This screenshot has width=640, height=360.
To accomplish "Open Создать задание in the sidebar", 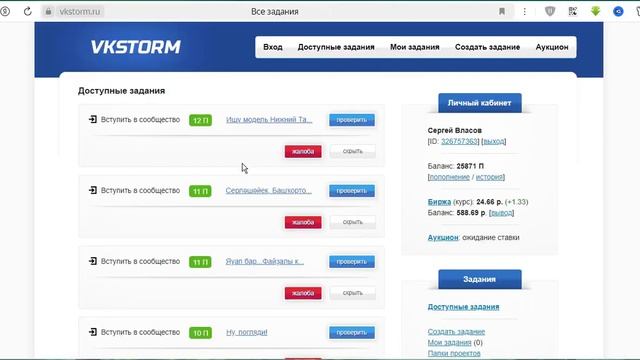I will pos(456,331).
